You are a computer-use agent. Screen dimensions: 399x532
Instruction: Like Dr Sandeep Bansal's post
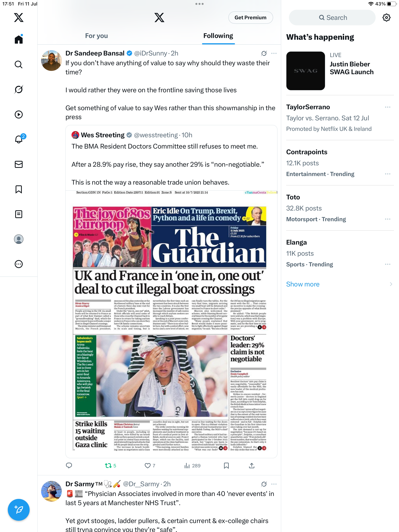click(x=150, y=466)
